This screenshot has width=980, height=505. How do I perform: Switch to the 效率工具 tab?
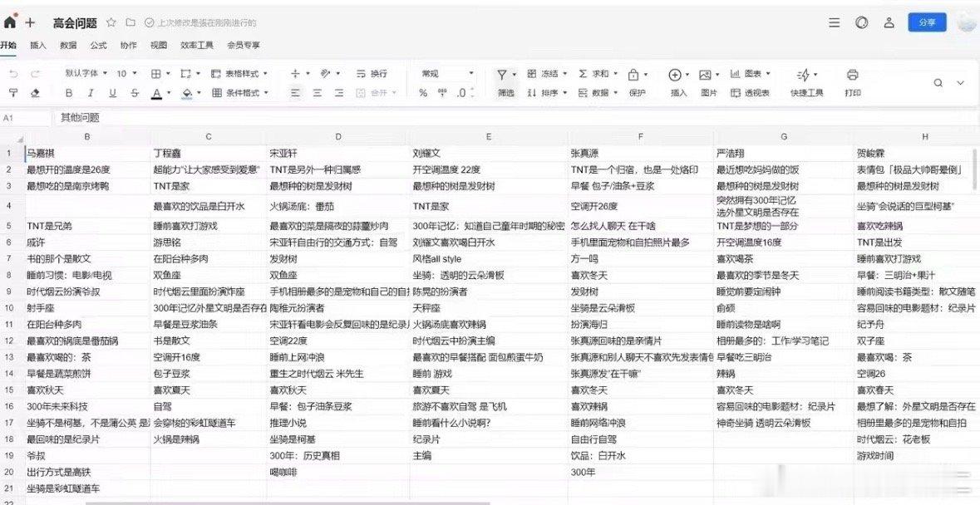pos(197,45)
